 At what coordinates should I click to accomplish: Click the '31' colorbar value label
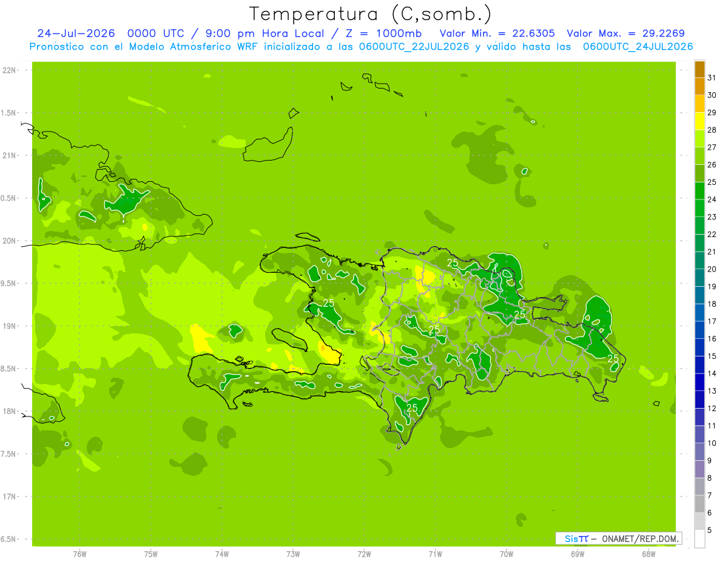(712, 78)
